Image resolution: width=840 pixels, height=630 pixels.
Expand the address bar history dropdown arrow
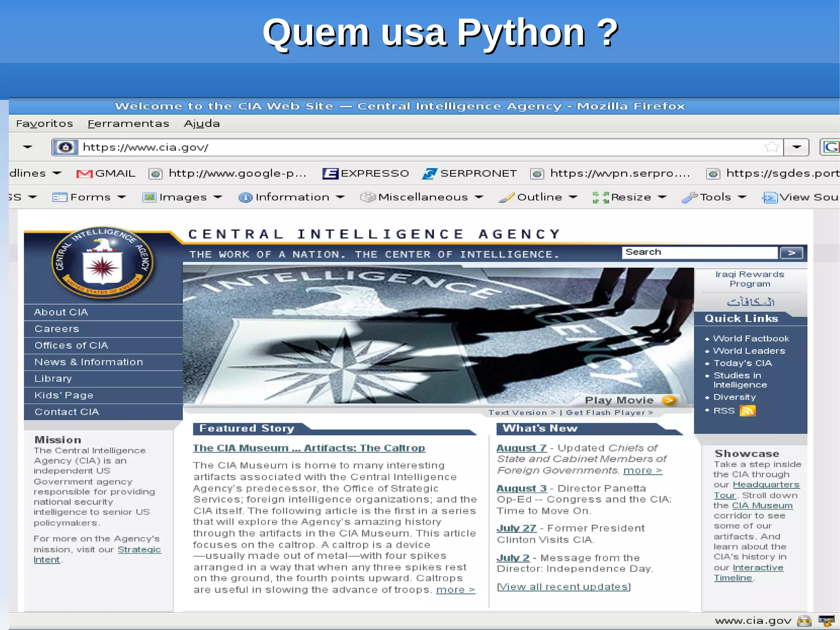pos(797,147)
